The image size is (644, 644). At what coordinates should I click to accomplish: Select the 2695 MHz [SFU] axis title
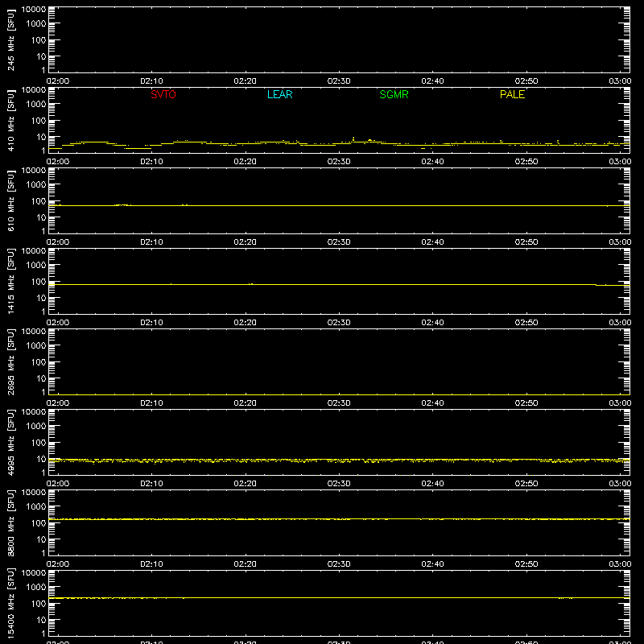[x=10, y=362]
